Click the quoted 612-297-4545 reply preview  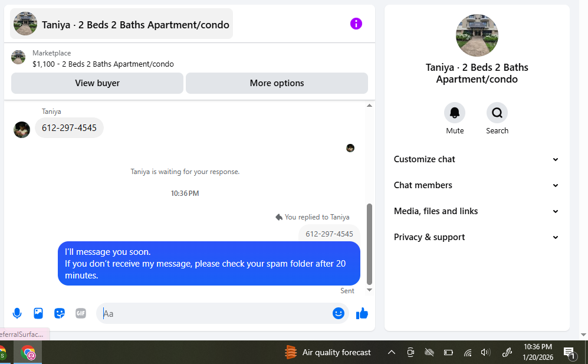pos(329,234)
